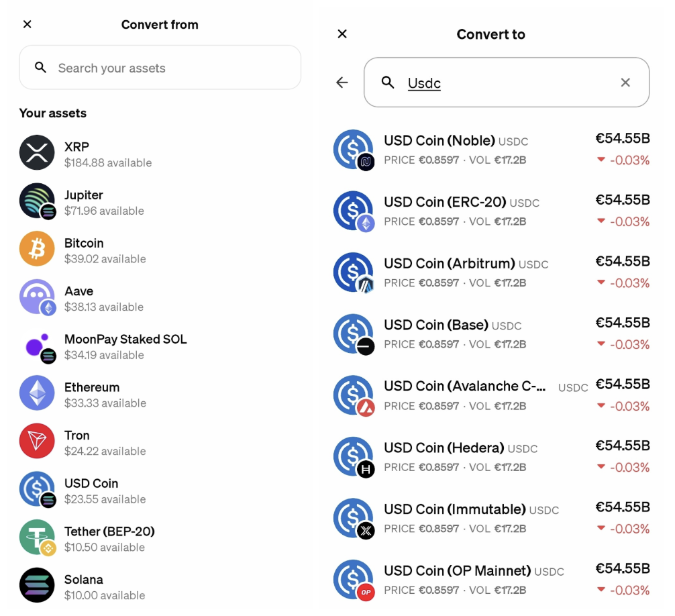
Task: Select the USD Coin (OP Mainnet) title
Action: click(x=458, y=570)
